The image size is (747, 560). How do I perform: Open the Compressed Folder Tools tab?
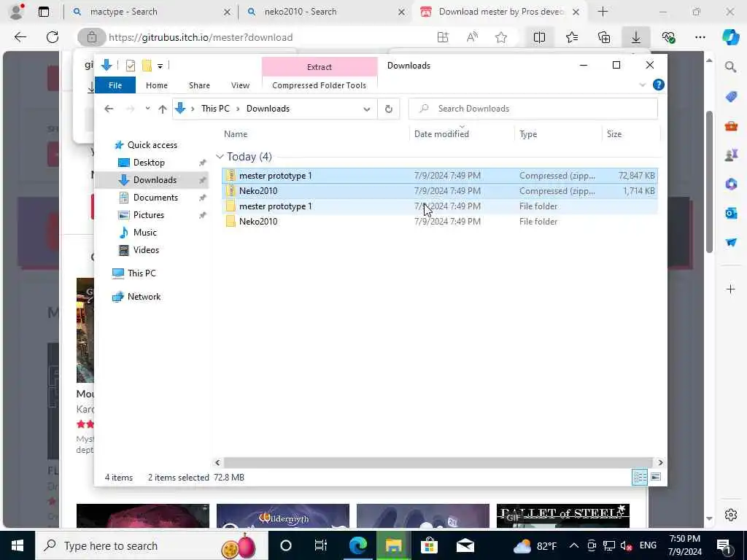320,85
